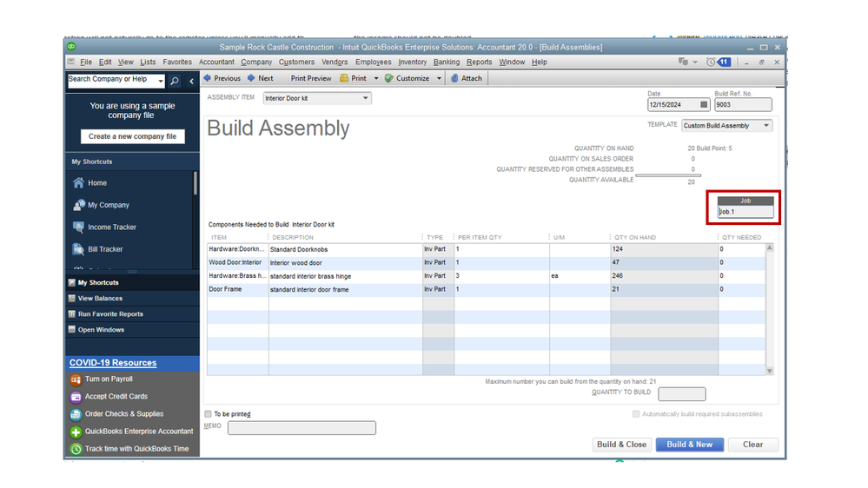Click the QuickBooks logo in the title bar
The image size is (868, 488).
(x=71, y=47)
